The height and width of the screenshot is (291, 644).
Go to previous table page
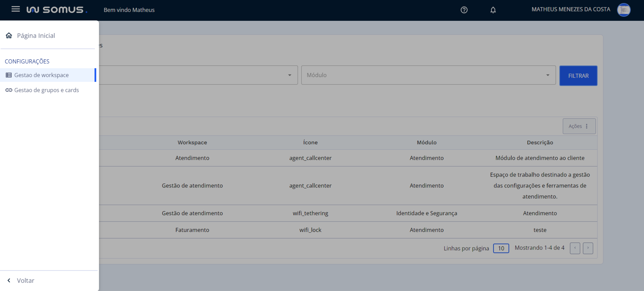tap(575, 248)
